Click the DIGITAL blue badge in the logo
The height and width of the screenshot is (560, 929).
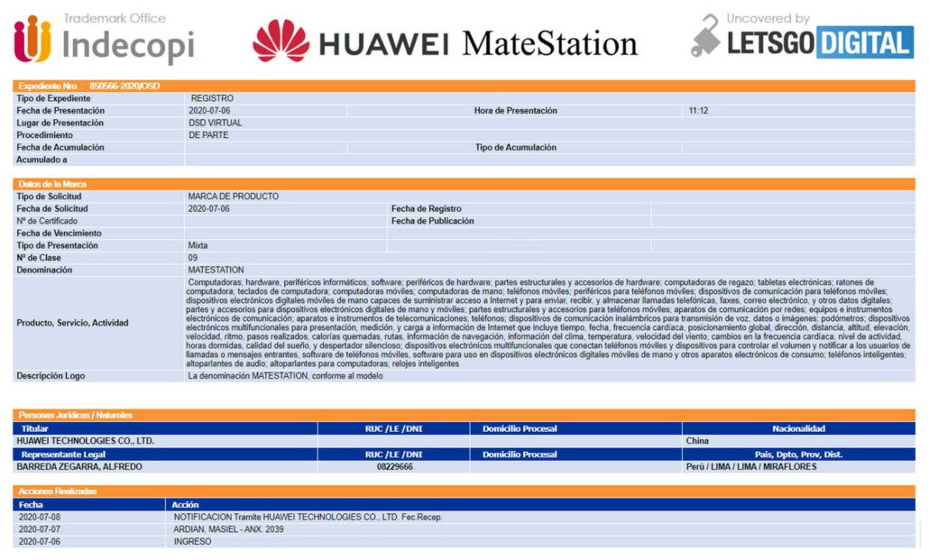pos(866,41)
